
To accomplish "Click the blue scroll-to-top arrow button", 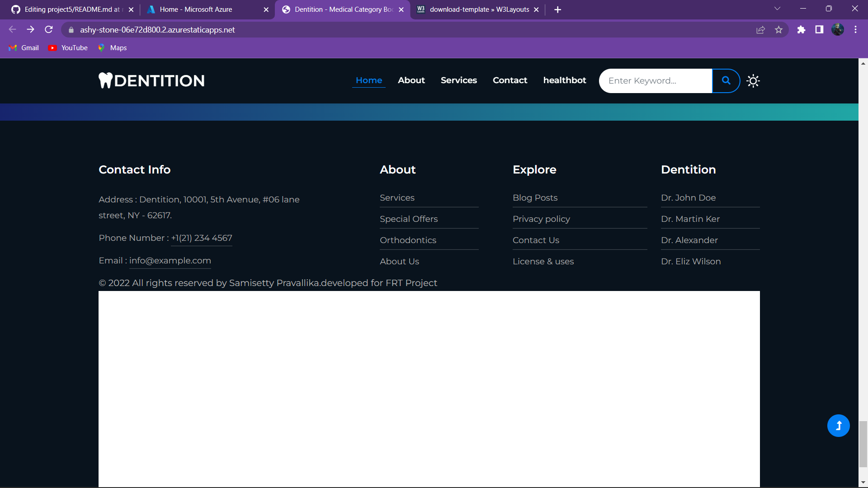I will [x=838, y=426].
